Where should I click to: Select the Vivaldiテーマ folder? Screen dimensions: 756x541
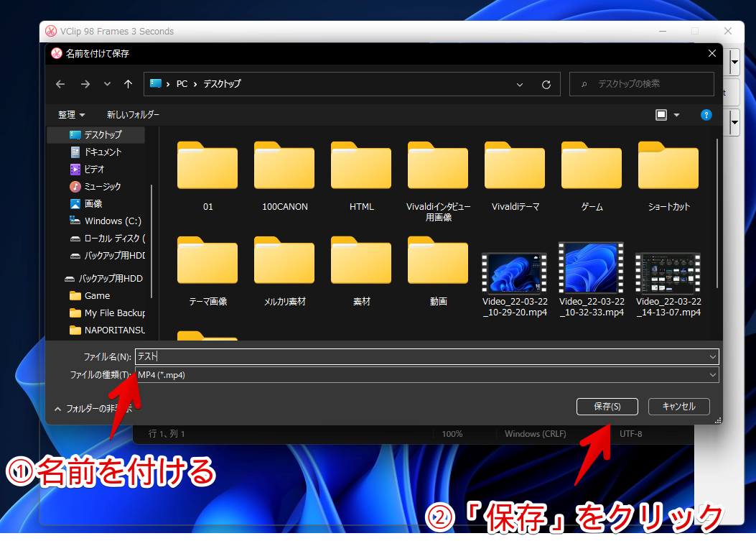pos(515,176)
